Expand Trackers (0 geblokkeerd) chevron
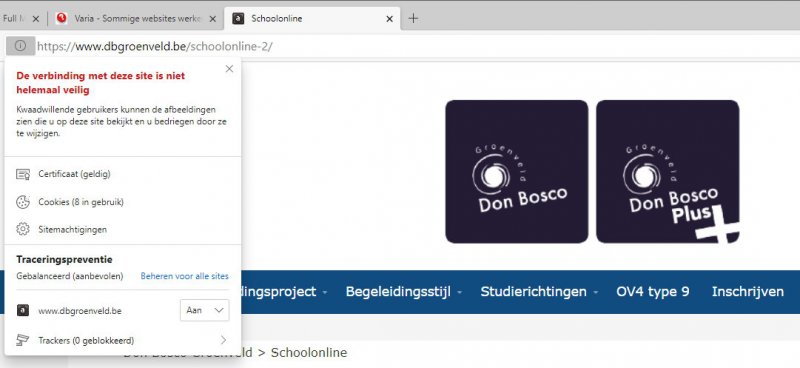 [x=223, y=340]
